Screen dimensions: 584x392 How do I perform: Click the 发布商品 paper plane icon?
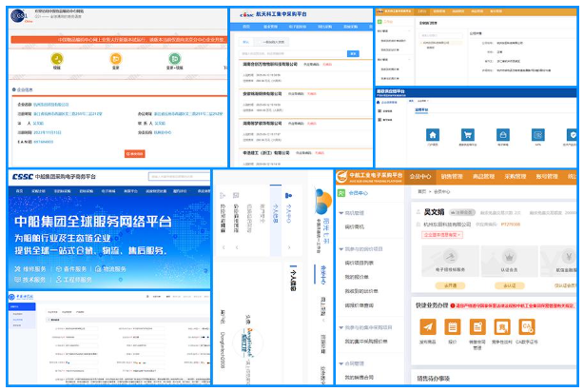[x=427, y=328]
